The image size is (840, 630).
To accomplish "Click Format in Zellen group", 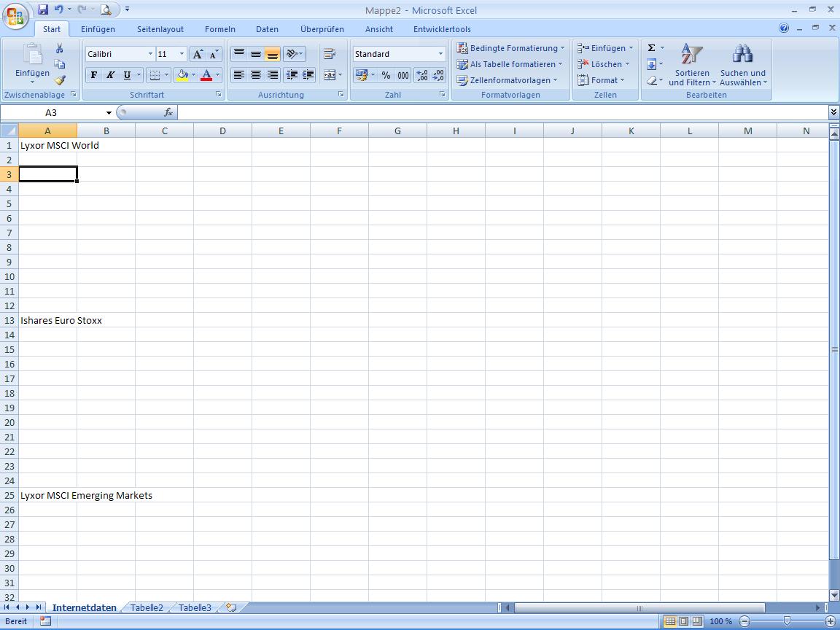I will [601, 80].
